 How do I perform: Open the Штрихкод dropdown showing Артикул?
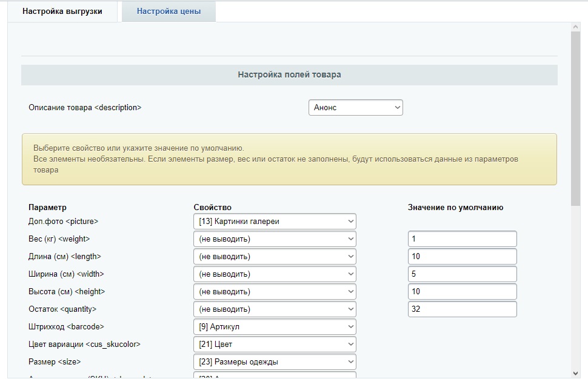click(x=275, y=327)
